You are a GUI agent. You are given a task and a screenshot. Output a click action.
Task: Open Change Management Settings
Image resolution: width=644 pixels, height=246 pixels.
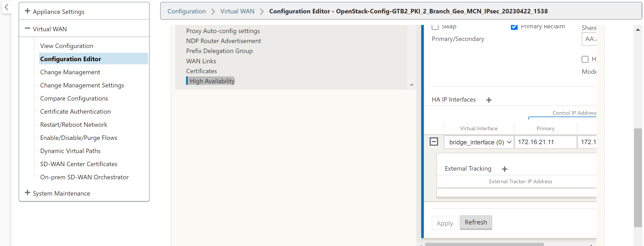(x=82, y=85)
